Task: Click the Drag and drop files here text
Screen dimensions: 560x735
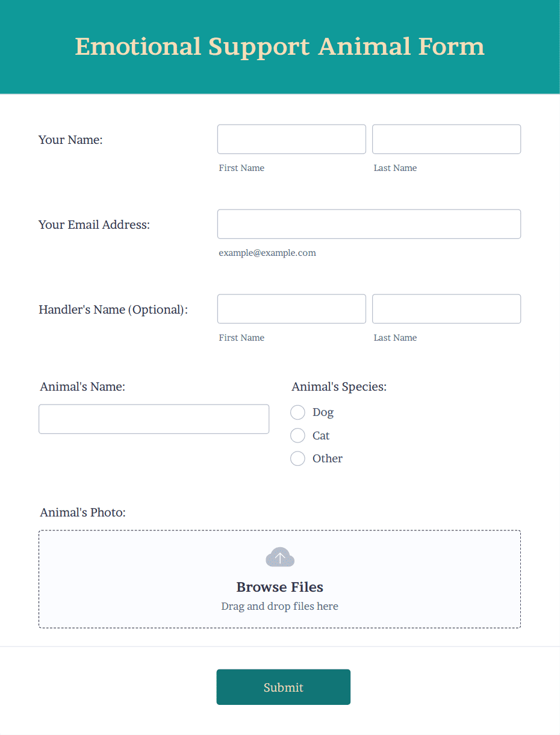Action: [x=279, y=606]
